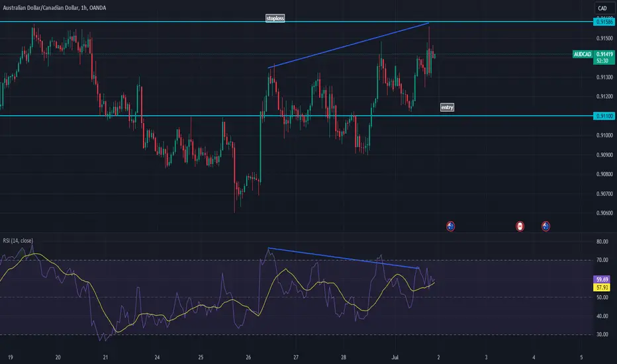
Task: Click the 0.91100 horizontal line price tag
Action: [x=604, y=116]
